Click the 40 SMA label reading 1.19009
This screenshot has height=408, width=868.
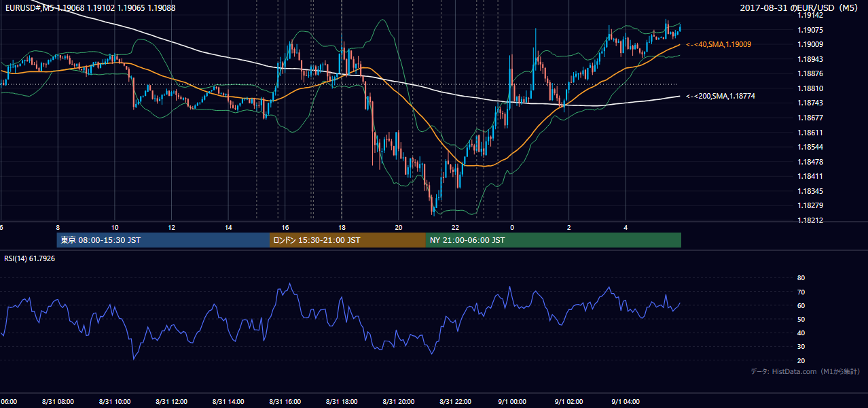pyautogui.click(x=719, y=44)
